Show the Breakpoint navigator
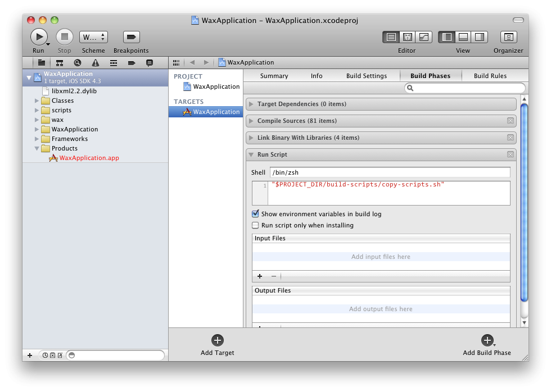 click(132, 63)
